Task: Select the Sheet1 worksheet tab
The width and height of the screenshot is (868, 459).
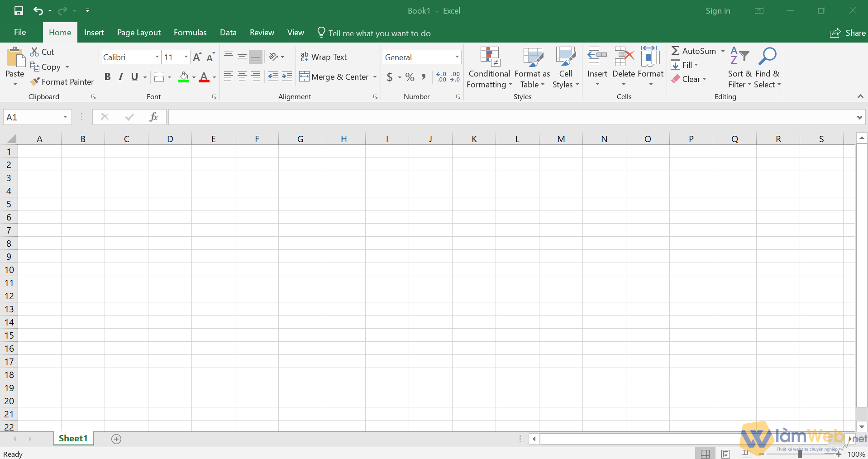Action: point(73,438)
